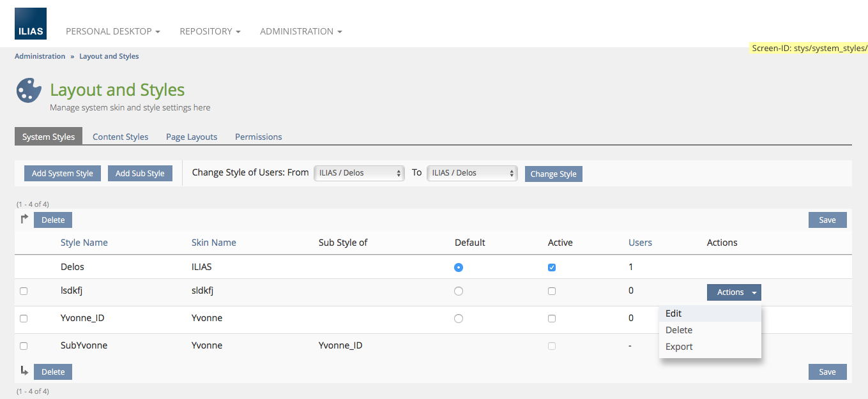
Task: Choose Export from the Actions menu
Action: tap(679, 347)
